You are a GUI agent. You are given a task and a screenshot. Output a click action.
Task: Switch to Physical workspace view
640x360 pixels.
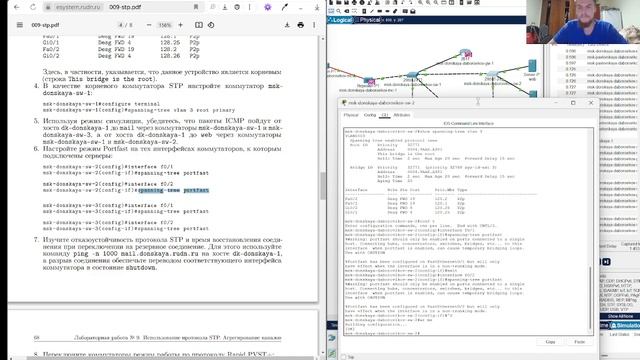coord(368,20)
